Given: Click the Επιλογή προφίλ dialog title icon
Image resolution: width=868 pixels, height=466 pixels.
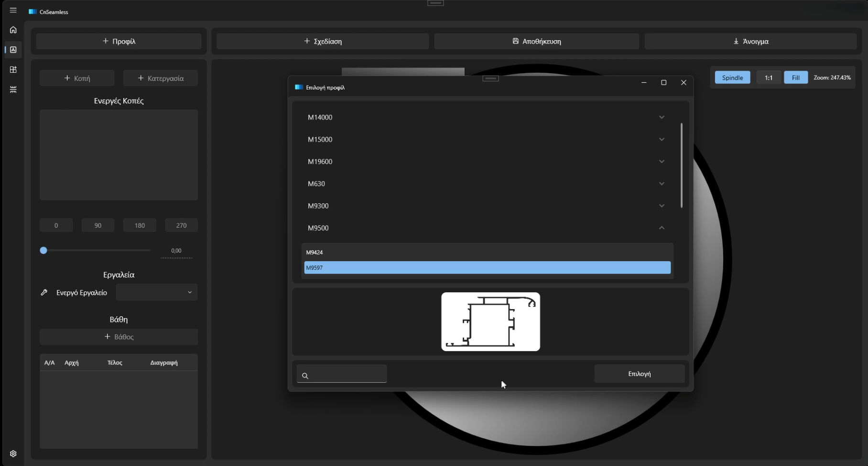Looking at the screenshot, I should [299, 87].
